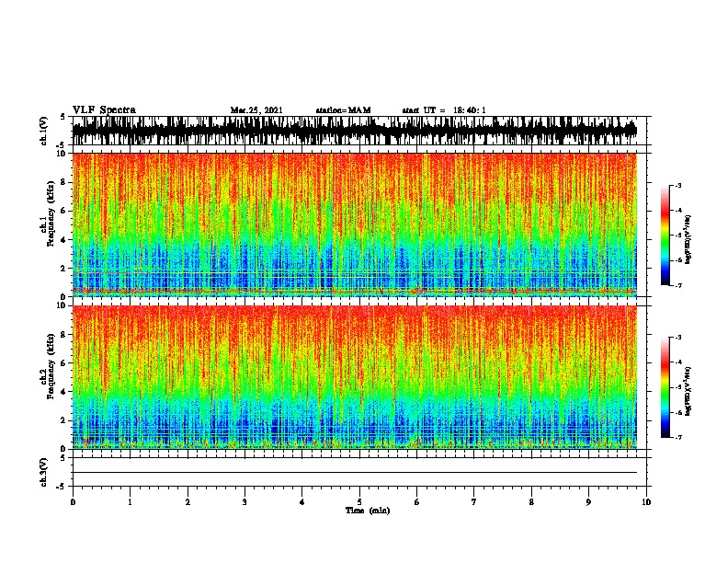The height and width of the screenshot is (563, 728).
Task: Click the ch.2 colorbar log(PSD) unit label
Action: (688, 391)
